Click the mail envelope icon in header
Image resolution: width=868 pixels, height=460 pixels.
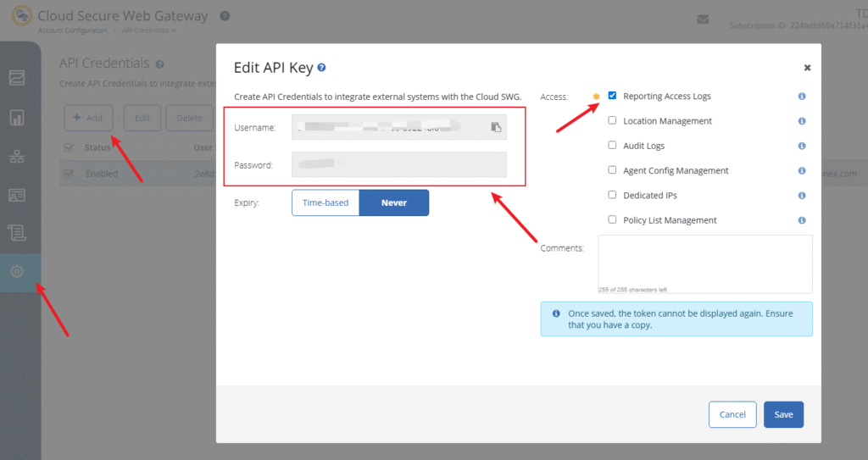(x=703, y=19)
